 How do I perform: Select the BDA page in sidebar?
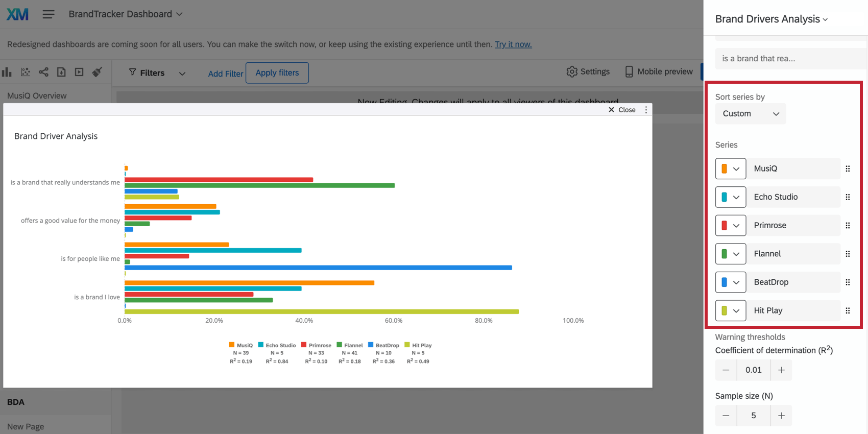(x=16, y=402)
